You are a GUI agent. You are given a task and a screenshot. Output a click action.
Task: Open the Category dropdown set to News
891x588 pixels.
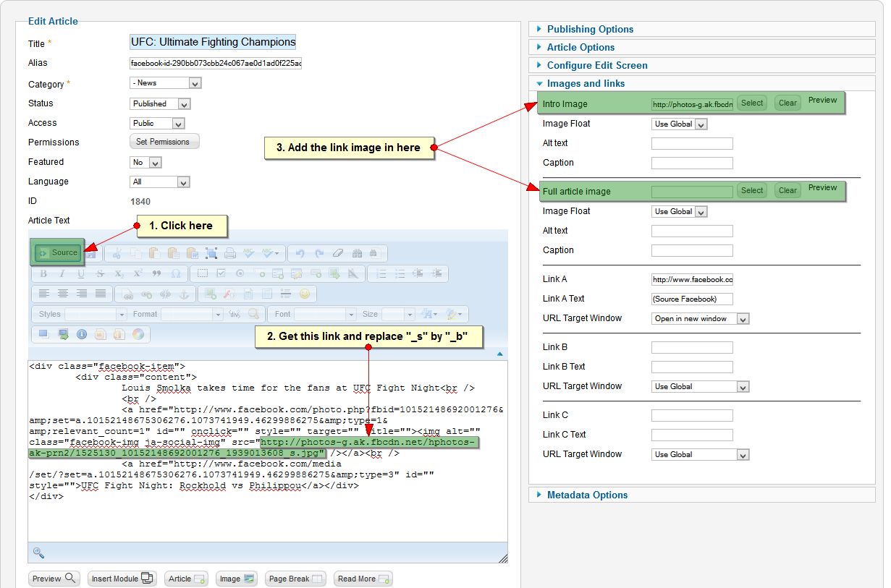(x=165, y=83)
